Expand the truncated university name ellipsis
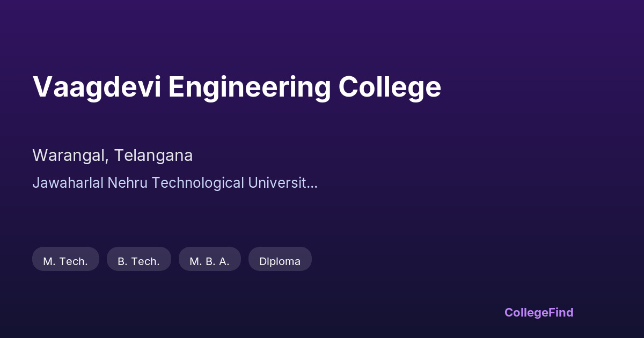 coord(312,183)
